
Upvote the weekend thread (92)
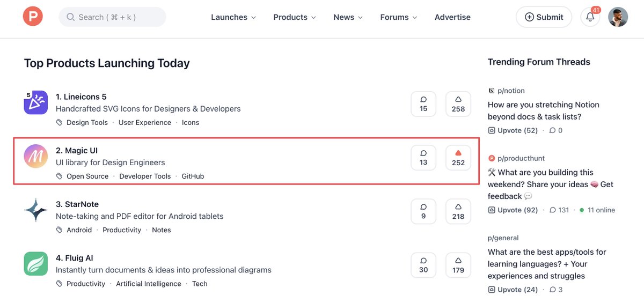[x=513, y=210]
